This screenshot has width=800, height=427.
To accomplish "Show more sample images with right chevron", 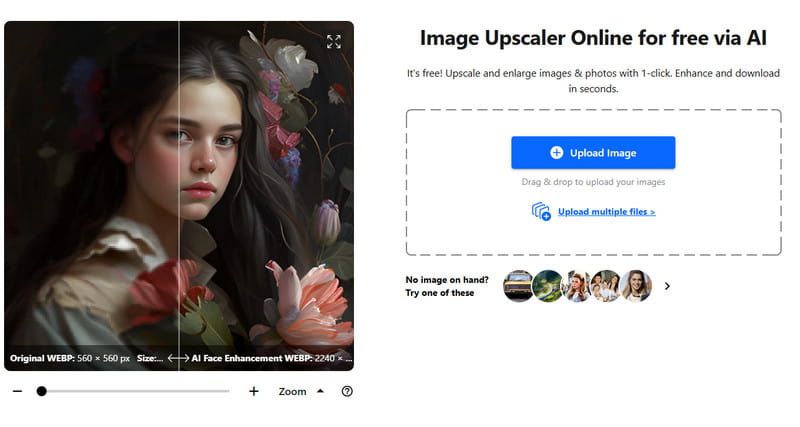I will coord(667,286).
